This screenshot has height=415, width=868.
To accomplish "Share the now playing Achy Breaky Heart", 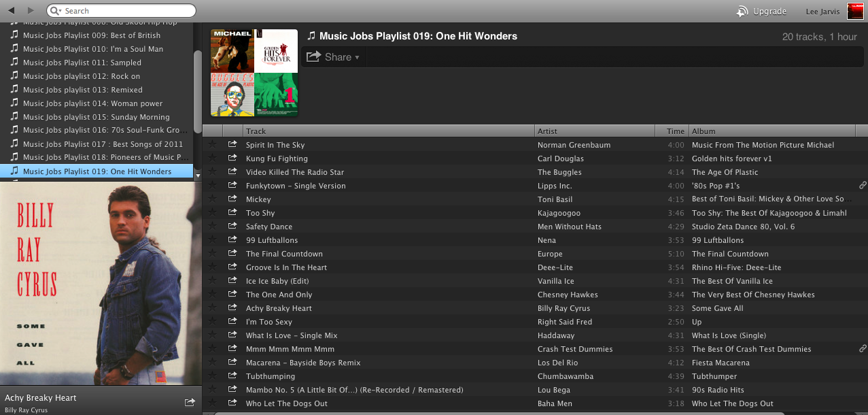I will (x=190, y=402).
